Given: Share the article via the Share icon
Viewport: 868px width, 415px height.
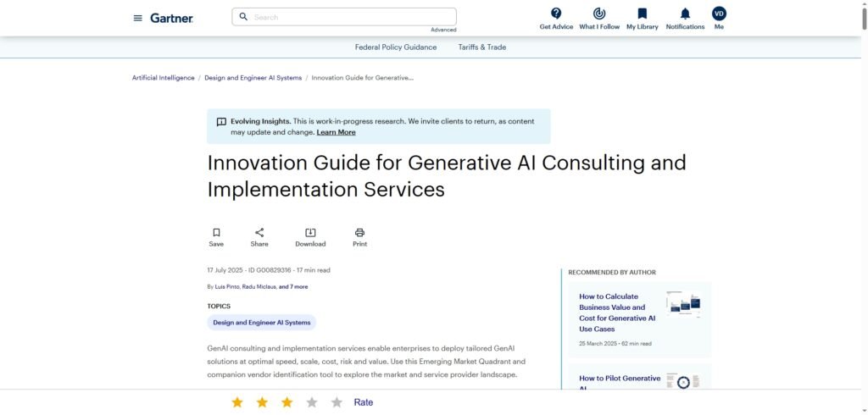Looking at the screenshot, I should point(259,233).
